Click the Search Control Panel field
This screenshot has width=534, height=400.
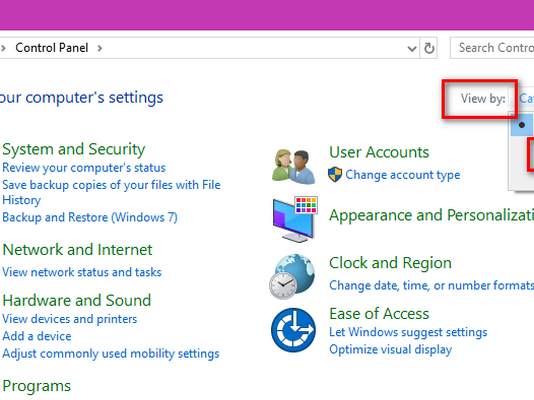[x=492, y=48]
